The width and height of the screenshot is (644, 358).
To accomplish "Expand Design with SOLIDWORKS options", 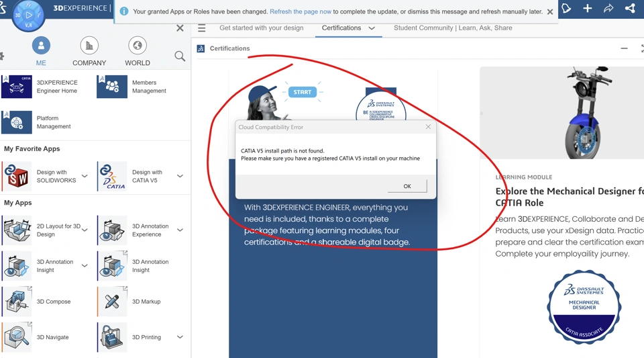I will pyautogui.click(x=85, y=176).
